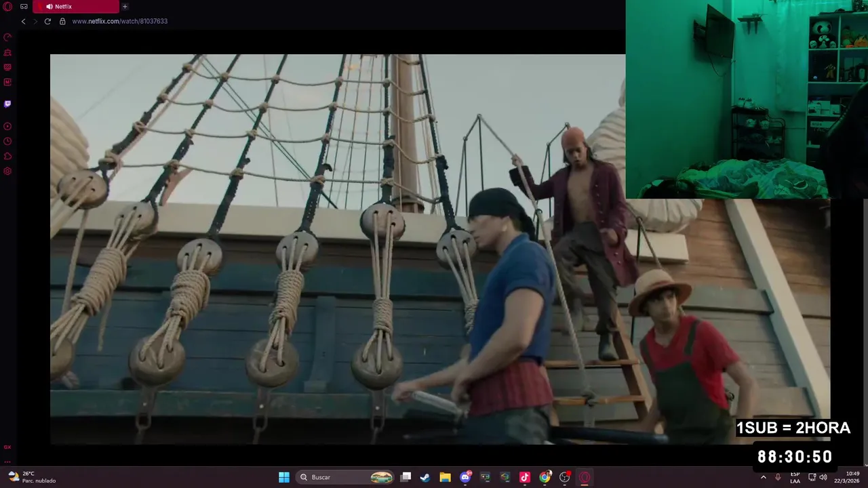This screenshot has height=488, width=868.
Task: Open the Windows Start menu
Action: coord(284,477)
